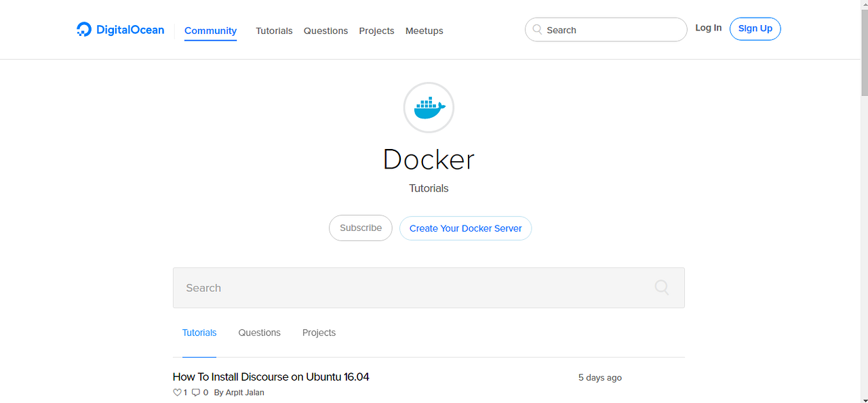Open the How To Install Discourse tutorial
This screenshot has height=403, width=868.
point(271,377)
